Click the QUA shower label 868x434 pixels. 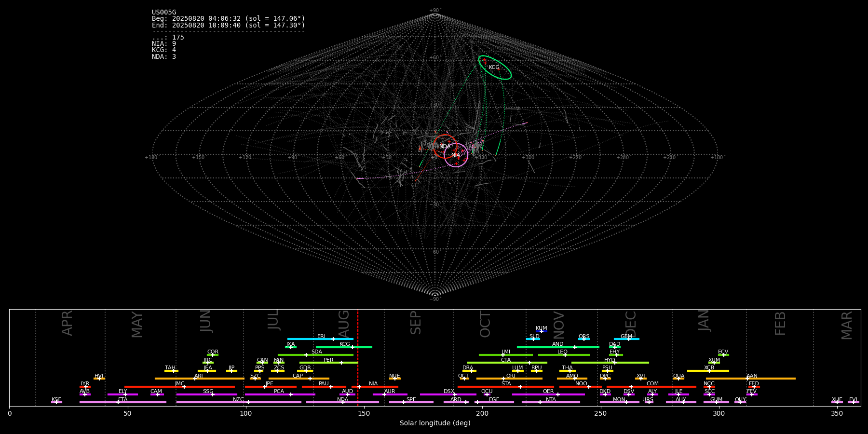678,376
